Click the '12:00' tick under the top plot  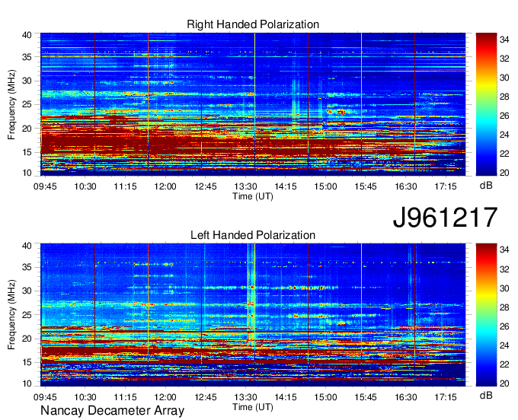(x=165, y=186)
